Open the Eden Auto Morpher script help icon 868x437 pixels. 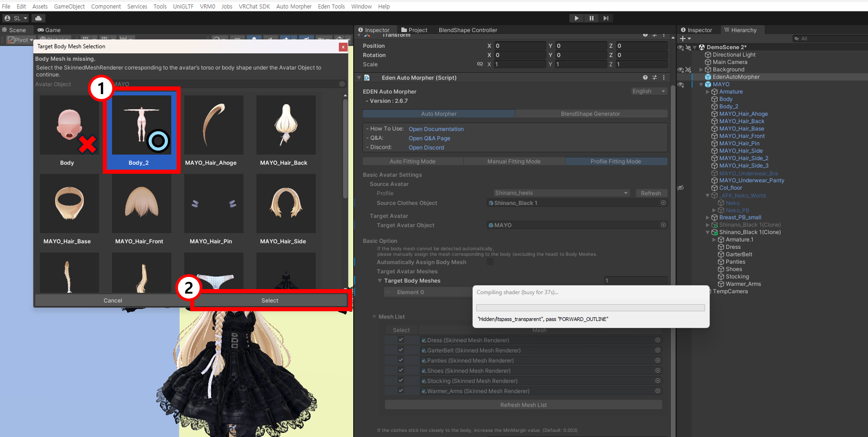coord(645,78)
